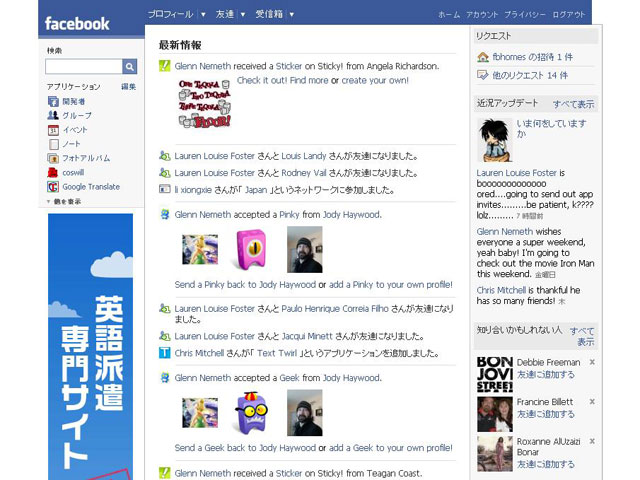Expand the プロフィール dropdown arrow

click(203, 14)
